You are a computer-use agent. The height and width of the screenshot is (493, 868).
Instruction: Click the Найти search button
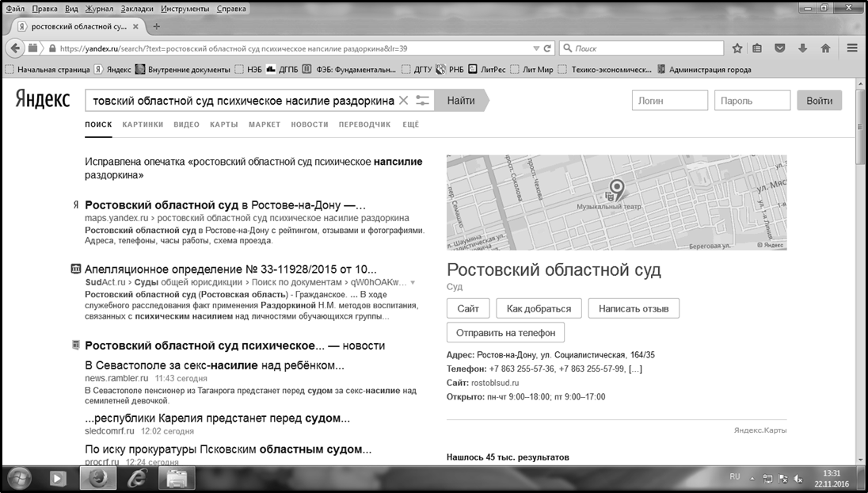pyautogui.click(x=462, y=100)
